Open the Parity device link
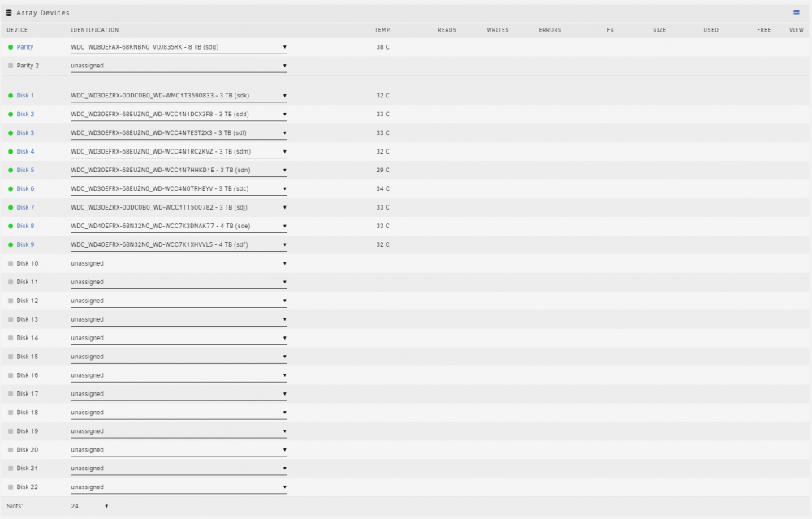This screenshot has height=519, width=812. pos(25,47)
